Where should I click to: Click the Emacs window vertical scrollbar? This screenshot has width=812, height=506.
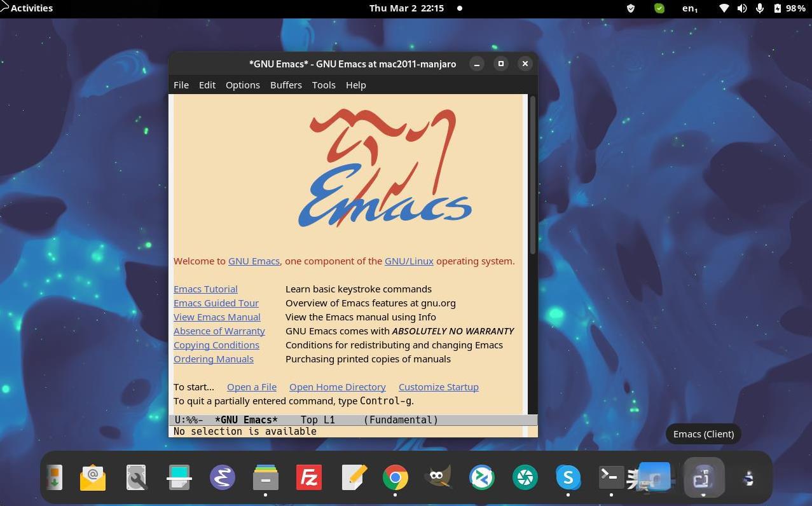tap(533, 175)
